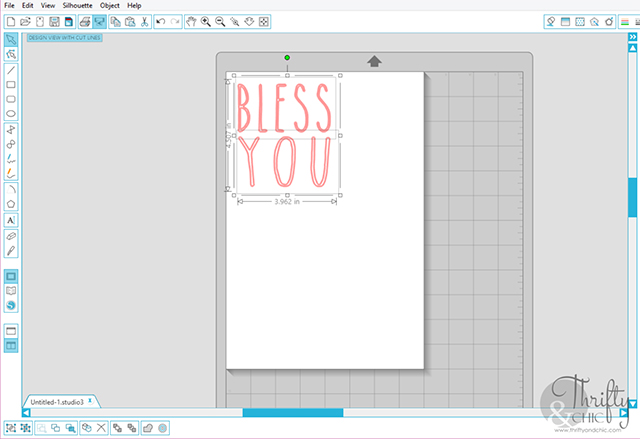Select the Eraser tool
This screenshot has height=439, width=640.
click(x=11, y=236)
